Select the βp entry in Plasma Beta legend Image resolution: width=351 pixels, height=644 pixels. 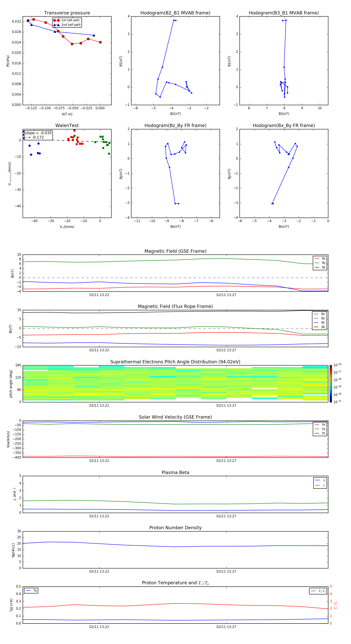click(x=321, y=480)
